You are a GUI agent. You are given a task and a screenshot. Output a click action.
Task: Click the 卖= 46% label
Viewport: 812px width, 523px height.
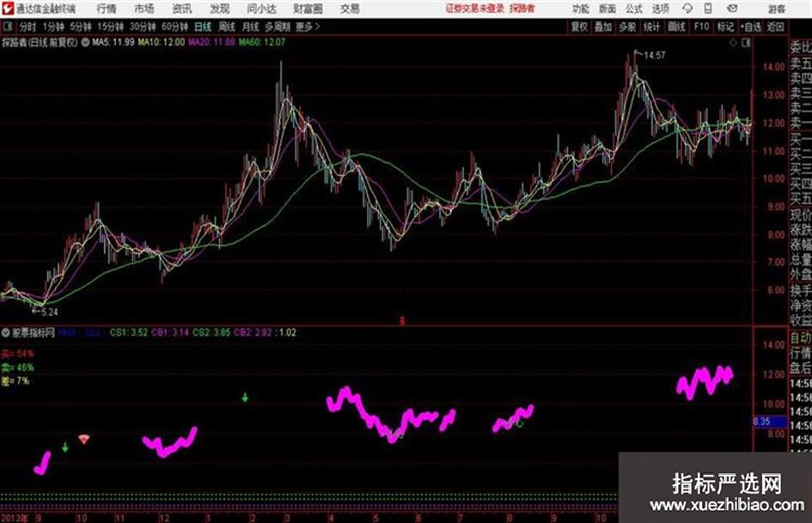(x=17, y=368)
